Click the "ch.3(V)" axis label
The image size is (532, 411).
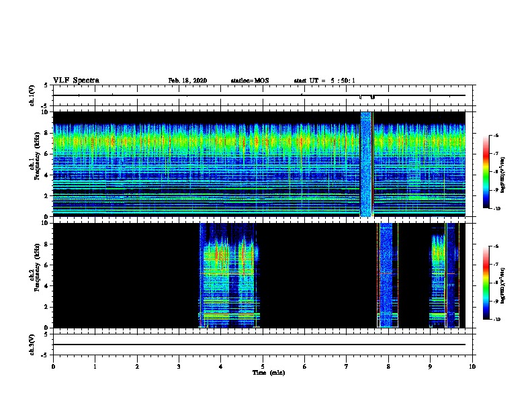[32, 345]
